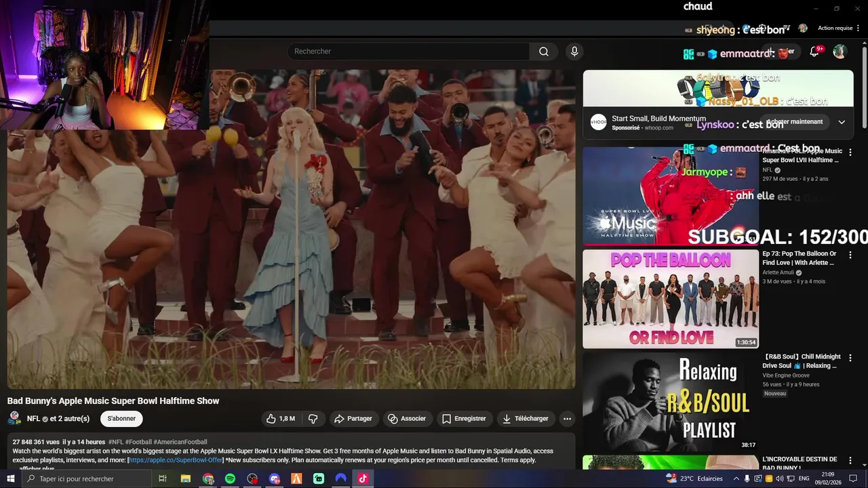Open Spotify from the taskbar

pos(230,479)
